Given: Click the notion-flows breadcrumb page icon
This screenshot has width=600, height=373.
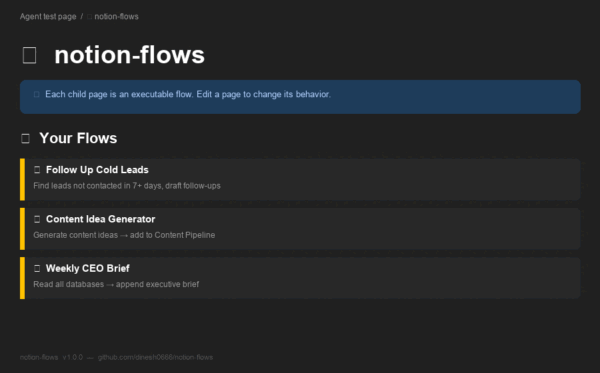Looking at the screenshot, I should point(90,16).
